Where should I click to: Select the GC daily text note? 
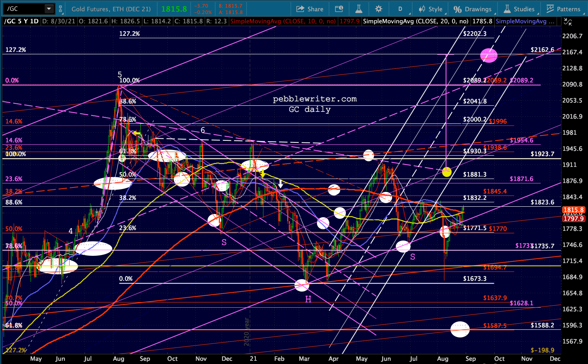[x=310, y=109]
